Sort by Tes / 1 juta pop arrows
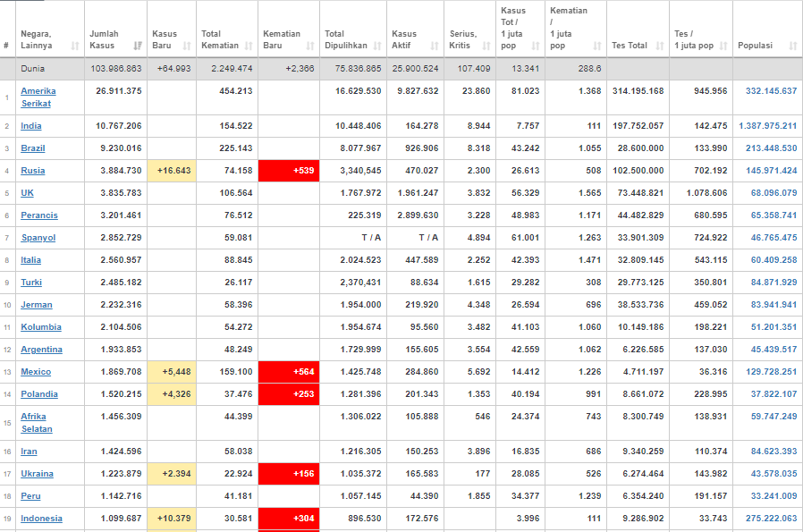The height and width of the screenshot is (532, 803). (x=723, y=46)
